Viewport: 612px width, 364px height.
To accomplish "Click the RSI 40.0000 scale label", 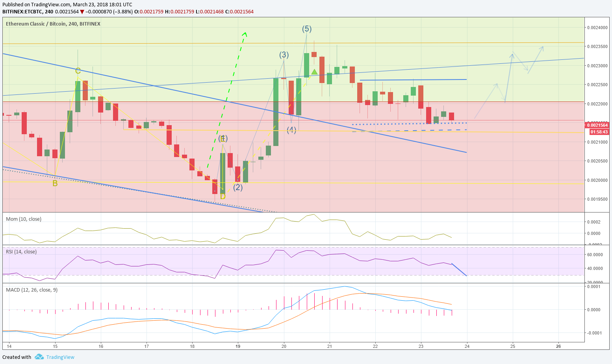I will 595,268.
